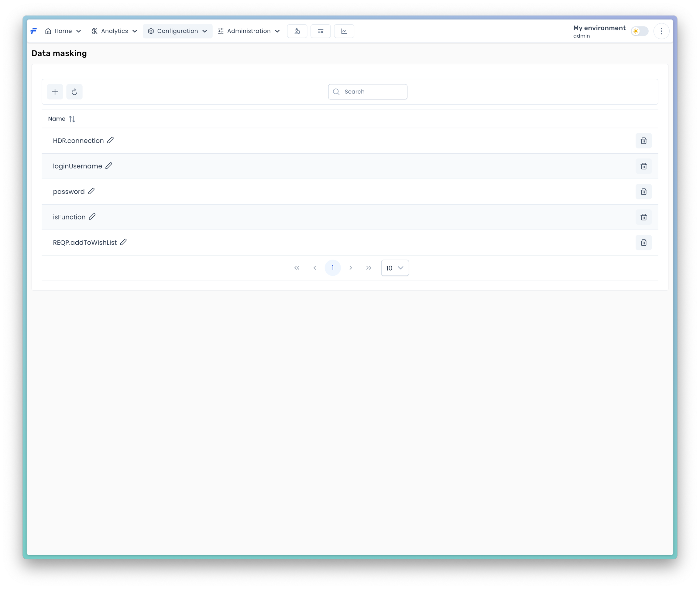The image size is (700, 589).
Task: Expand the Administration menu
Action: pyautogui.click(x=249, y=31)
